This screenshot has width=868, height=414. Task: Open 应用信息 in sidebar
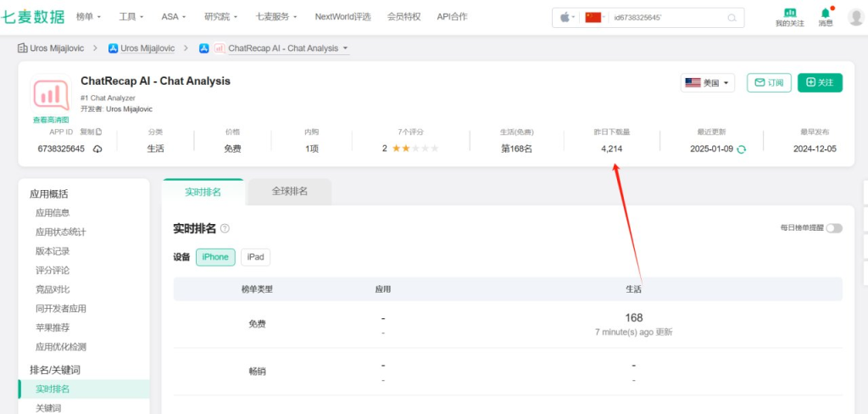(53, 213)
